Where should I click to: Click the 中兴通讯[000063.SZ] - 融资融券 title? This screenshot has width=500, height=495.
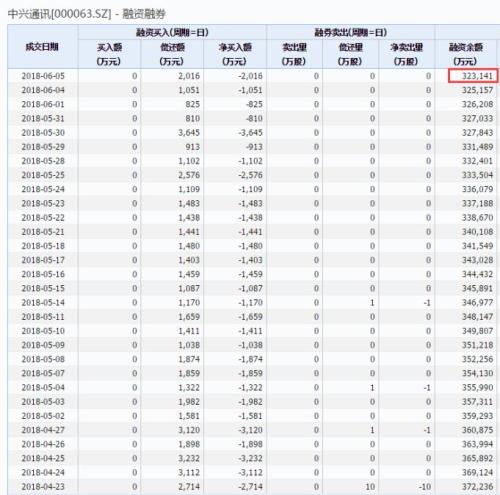87,14
